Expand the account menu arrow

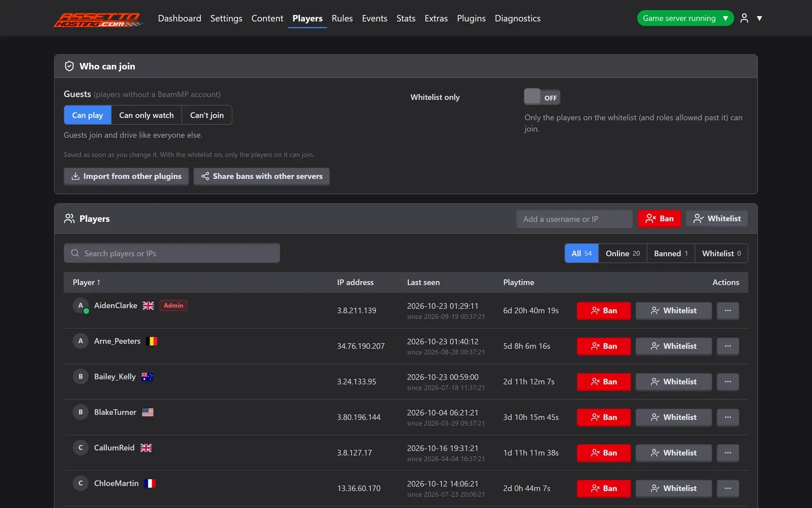coord(759,18)
